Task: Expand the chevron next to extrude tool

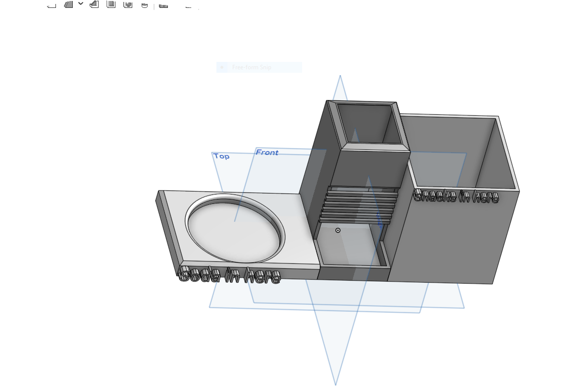Action: 81,3
